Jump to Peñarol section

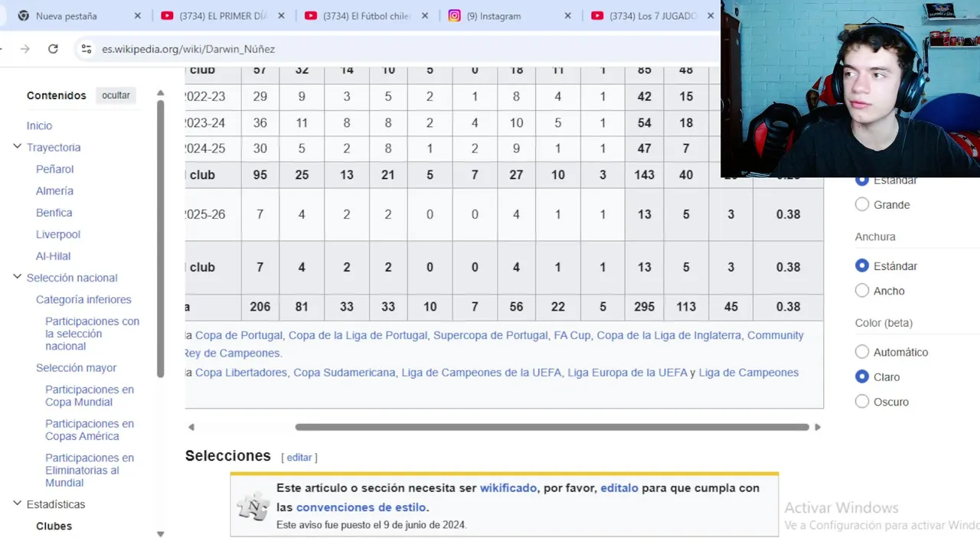pyautogui.click(x=54, y=169)
